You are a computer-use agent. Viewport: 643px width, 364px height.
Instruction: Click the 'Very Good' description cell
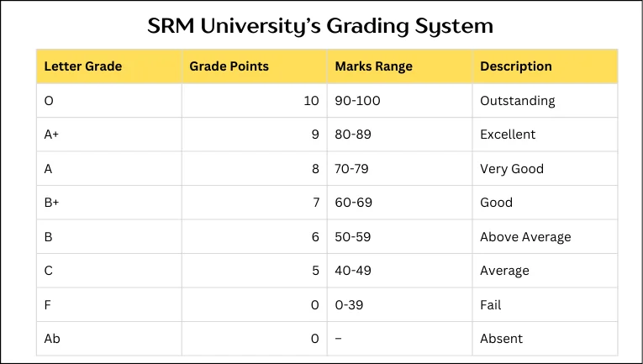pos(512,169)
